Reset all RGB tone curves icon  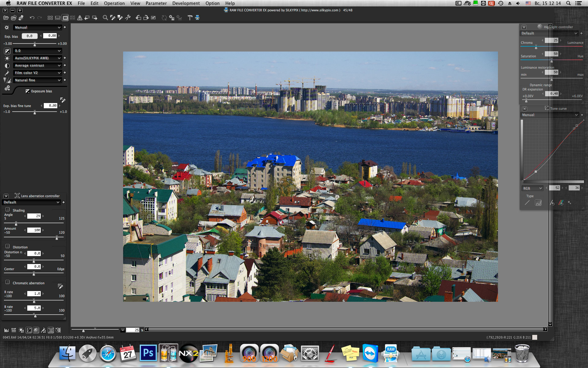(561, 203)
